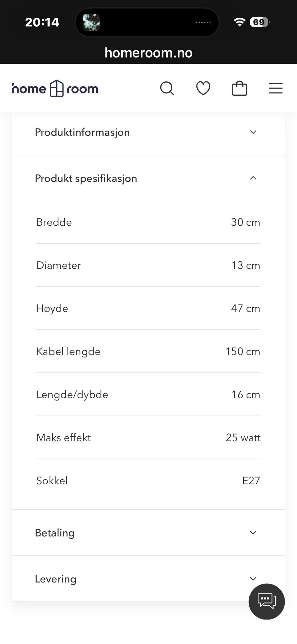Open the favorites heart icon

pyautogui.click(x=203, y=89)
